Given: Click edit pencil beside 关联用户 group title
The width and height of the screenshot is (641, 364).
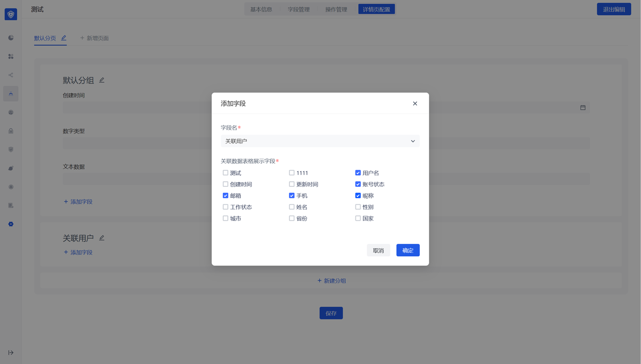Looking at the screenshot, I should tap(102, 238).
